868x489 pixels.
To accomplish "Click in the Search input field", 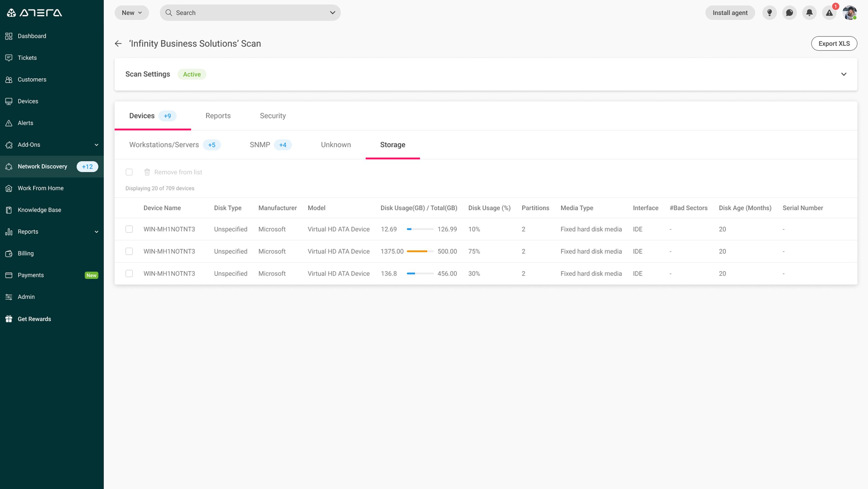I will (250, 13).
